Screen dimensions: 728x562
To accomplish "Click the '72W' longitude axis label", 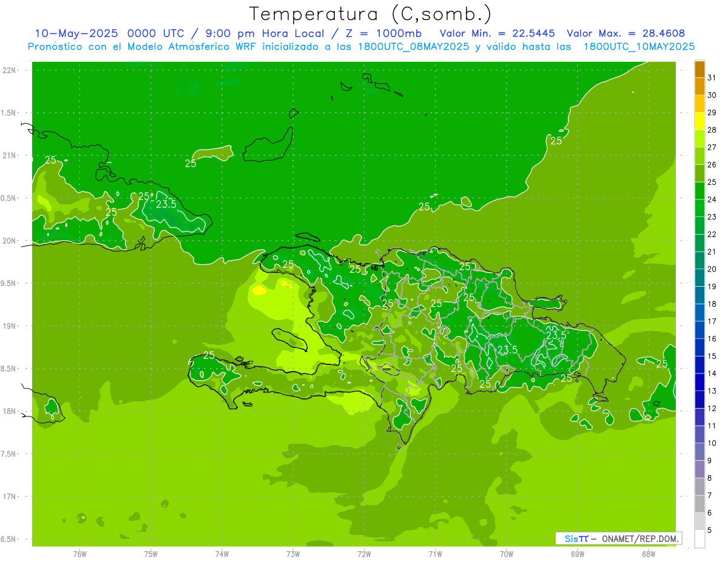I will 365,554.
